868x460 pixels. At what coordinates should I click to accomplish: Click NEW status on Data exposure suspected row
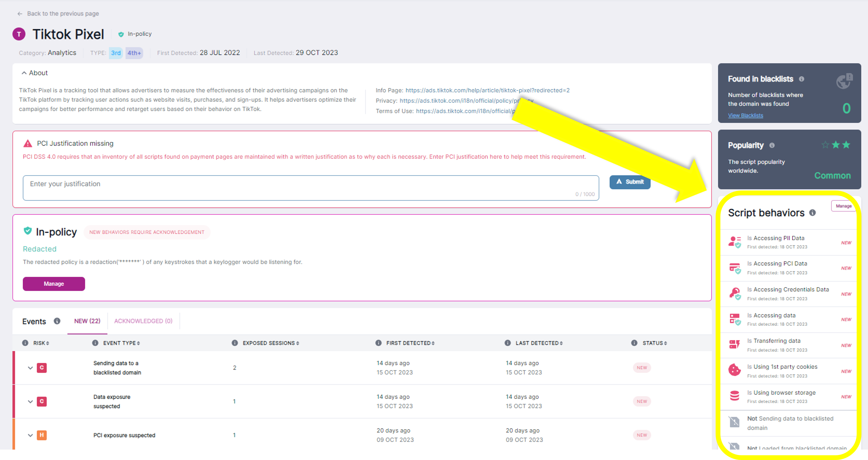point(642,401)
